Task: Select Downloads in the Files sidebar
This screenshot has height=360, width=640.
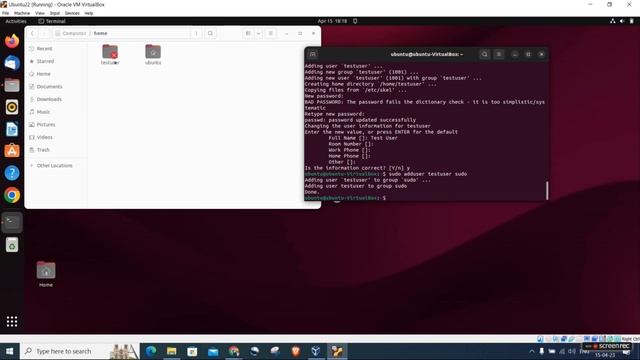Action: [x=56, y=99]
